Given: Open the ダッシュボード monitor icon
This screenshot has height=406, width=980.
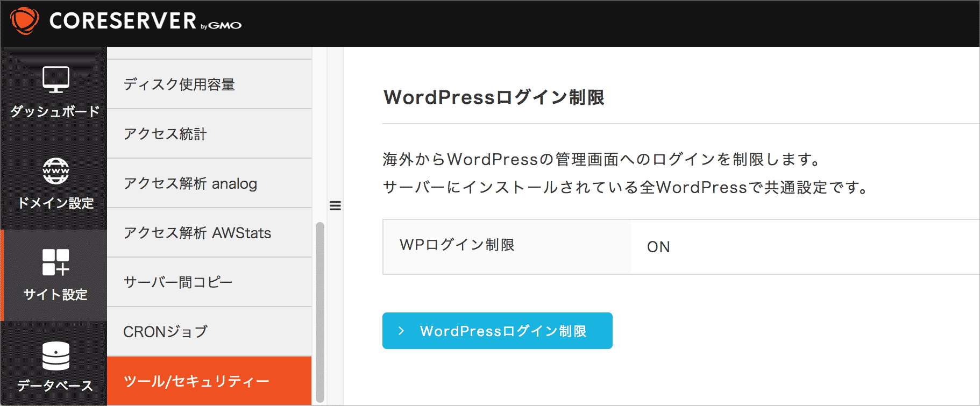Looking at the screenshot, I should point(56,80).
